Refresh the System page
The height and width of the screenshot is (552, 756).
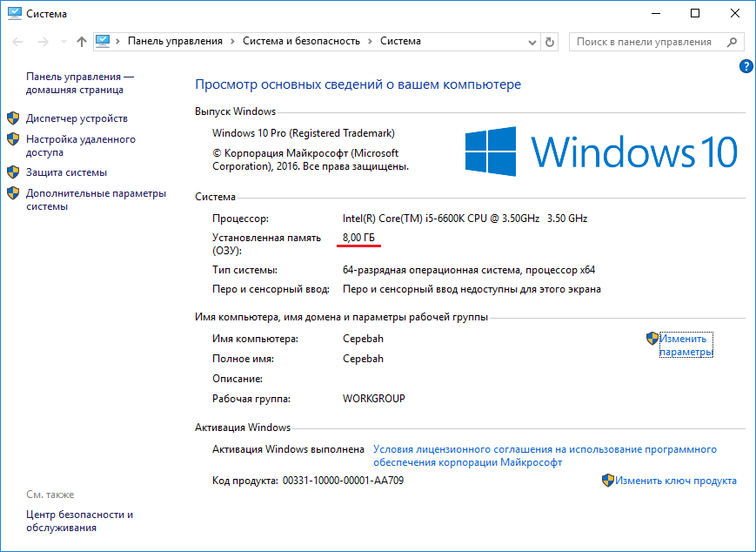click(x=550, y=42)
